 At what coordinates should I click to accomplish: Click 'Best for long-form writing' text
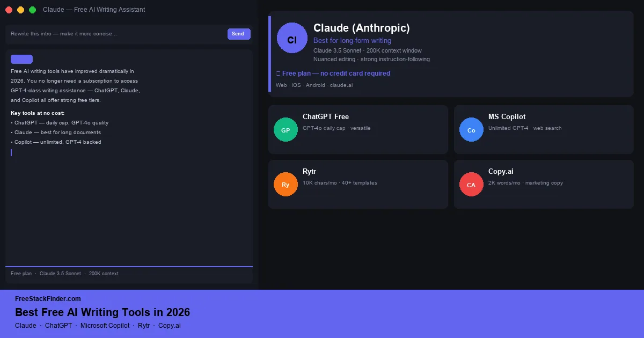[x=352, y=40]
